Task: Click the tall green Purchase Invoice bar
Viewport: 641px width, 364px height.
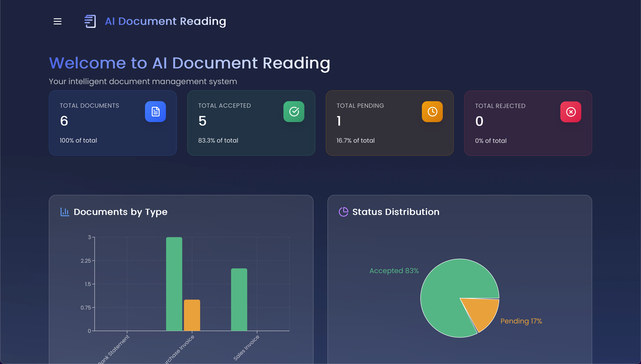Action: click(174, 284)
